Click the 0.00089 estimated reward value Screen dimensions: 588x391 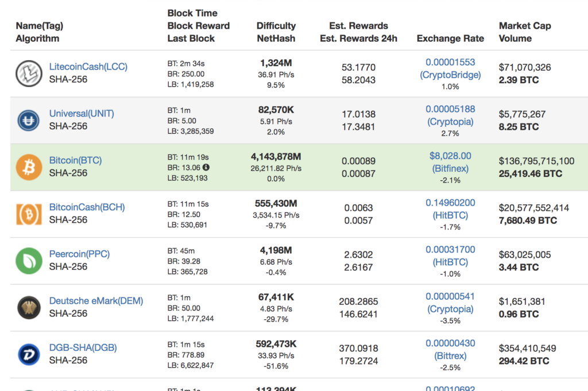click(358, 161)
